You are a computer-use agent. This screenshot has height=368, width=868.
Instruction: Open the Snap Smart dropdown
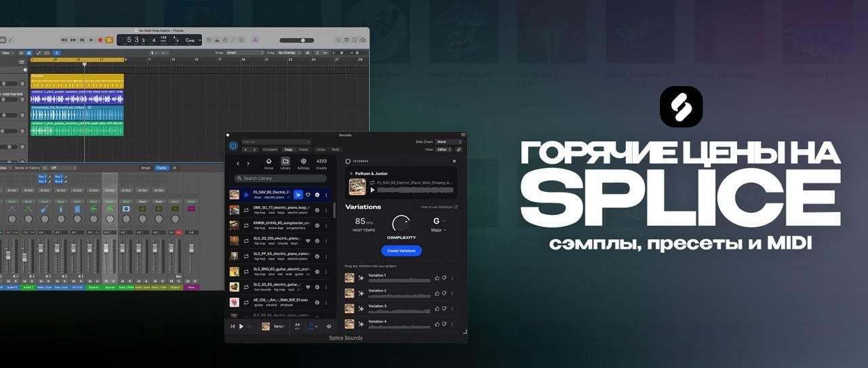(244, 52)
